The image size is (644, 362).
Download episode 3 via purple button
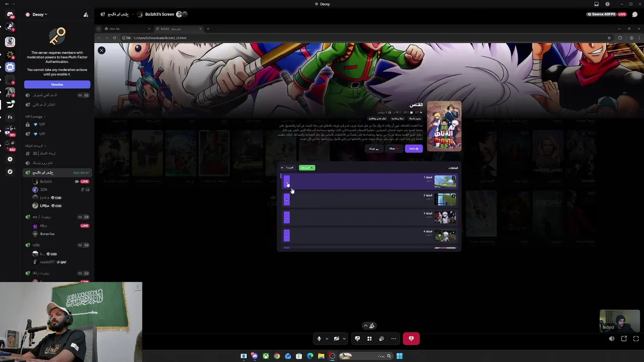(x=287, y=217)
